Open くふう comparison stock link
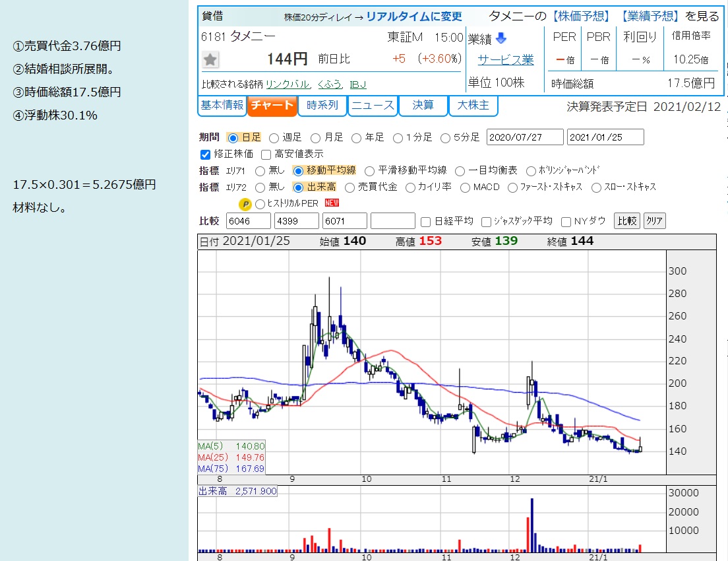The width and height of the screenshot is (728, 561). tap(330, 84)
